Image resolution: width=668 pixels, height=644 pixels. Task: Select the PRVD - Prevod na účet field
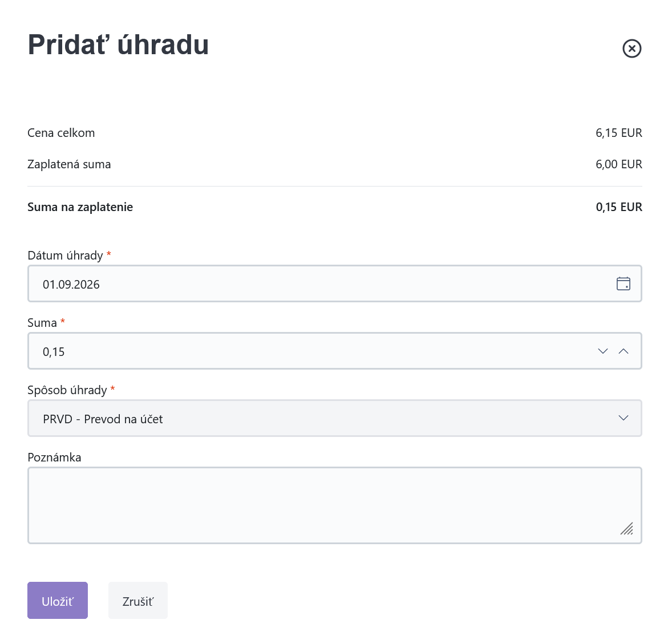click(335, 418)
